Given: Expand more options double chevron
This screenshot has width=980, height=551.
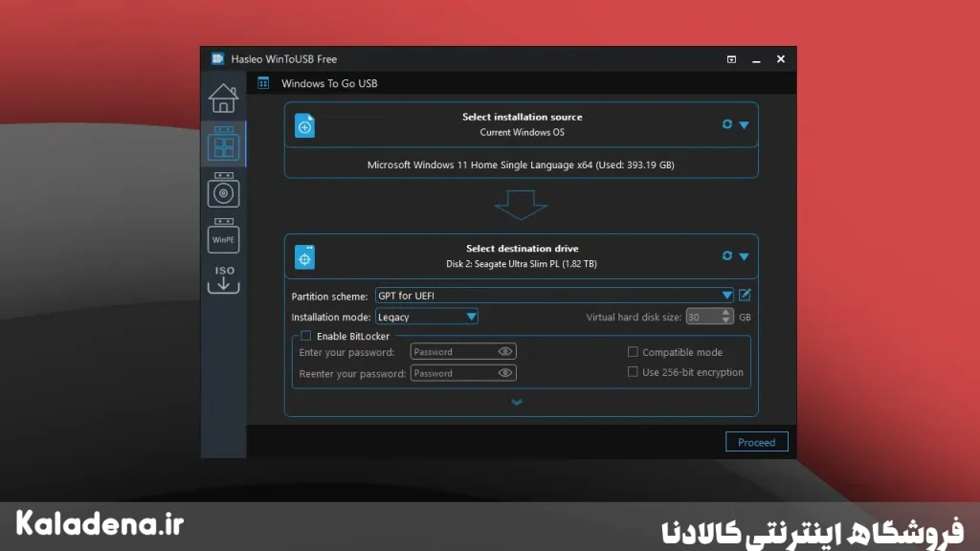Looking at the screenshot, I should click(517, 403).
